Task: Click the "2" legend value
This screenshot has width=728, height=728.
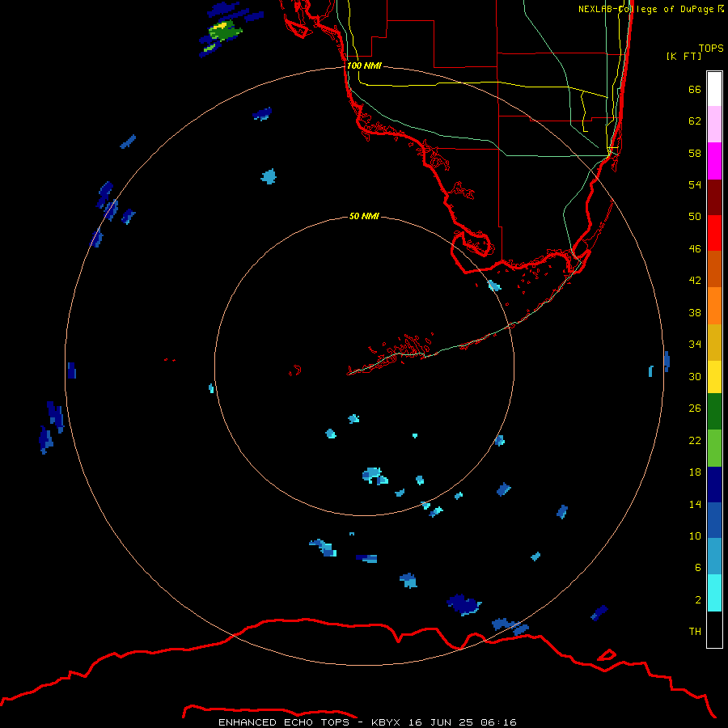Action: click(x=698, y=600)
